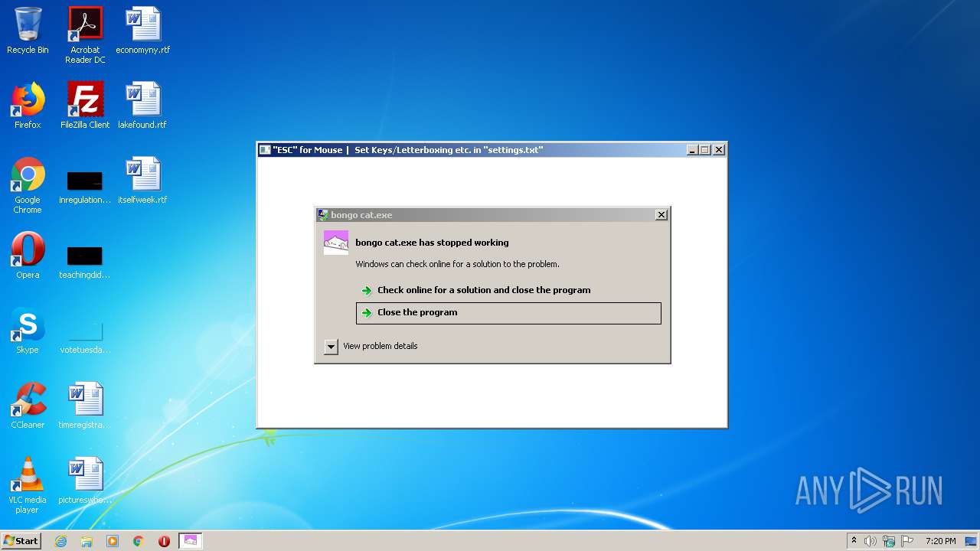Switch to bongo cat taskbar button
Image resolution: width=980 pixels, height=551 pixels.
(190, 541)
